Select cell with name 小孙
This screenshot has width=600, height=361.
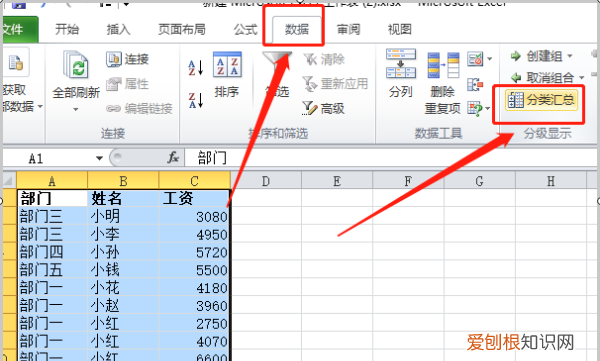(x=123, y=252)
